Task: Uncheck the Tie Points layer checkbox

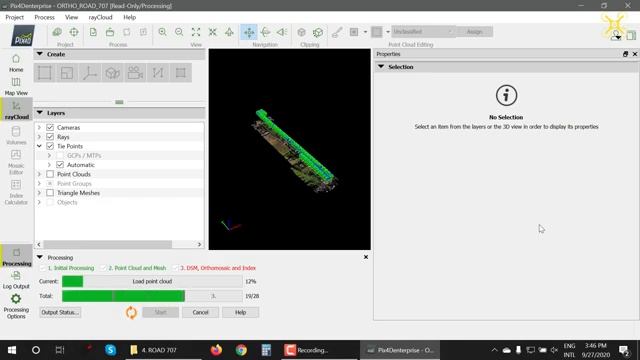Action: point(50,146)
